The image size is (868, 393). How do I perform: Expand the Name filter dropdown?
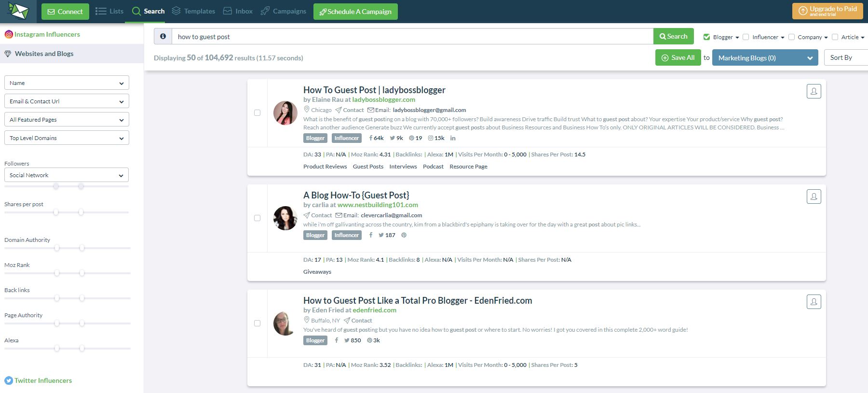67,83
